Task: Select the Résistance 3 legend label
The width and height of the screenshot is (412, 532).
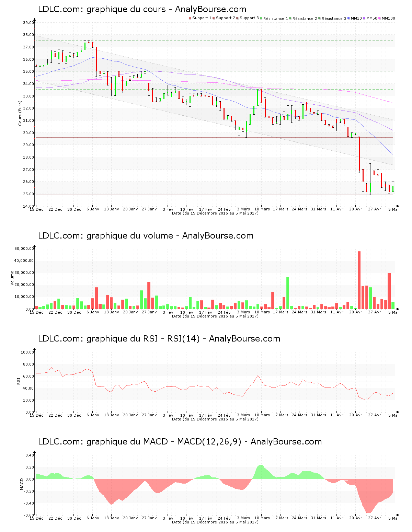Action: [334, 18]
